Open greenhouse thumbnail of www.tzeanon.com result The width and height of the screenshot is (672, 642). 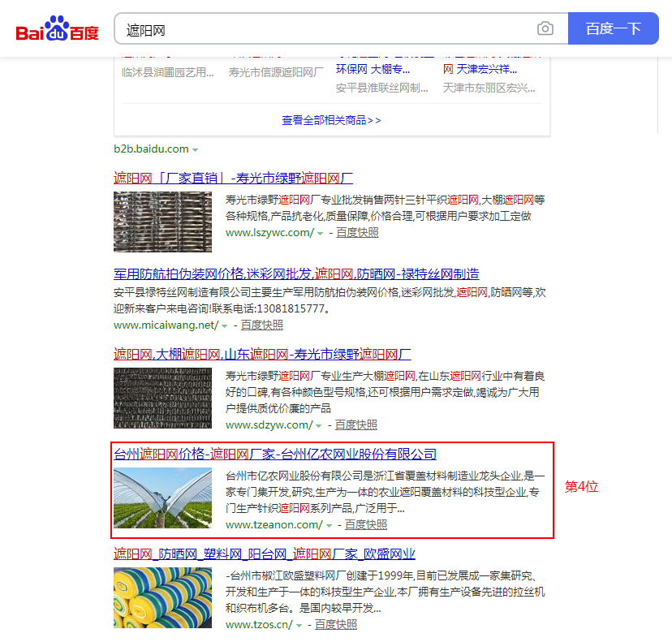click(162, 498)
